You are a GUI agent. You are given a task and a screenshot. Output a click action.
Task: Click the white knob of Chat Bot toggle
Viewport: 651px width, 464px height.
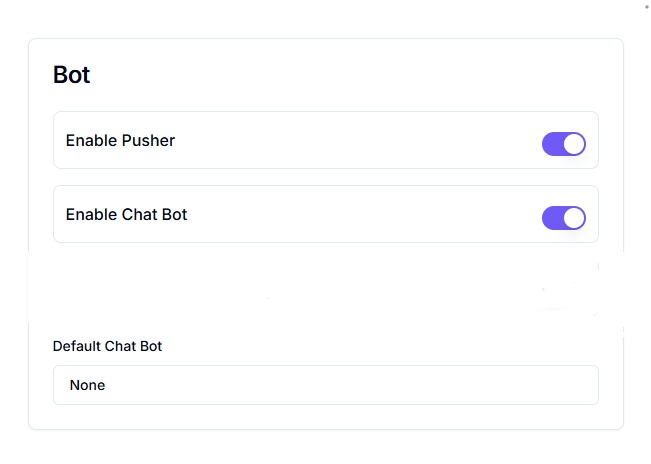tap(574, 218)
